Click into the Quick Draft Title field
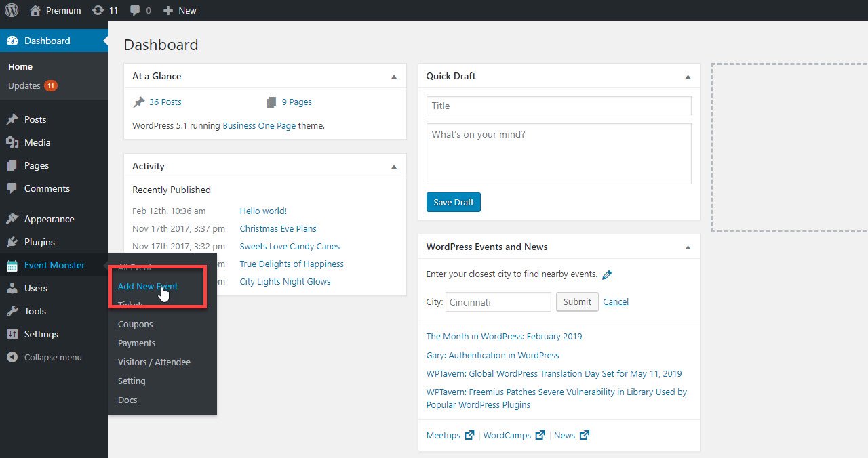This screenshot has height=458, width=868. [558, 106]
